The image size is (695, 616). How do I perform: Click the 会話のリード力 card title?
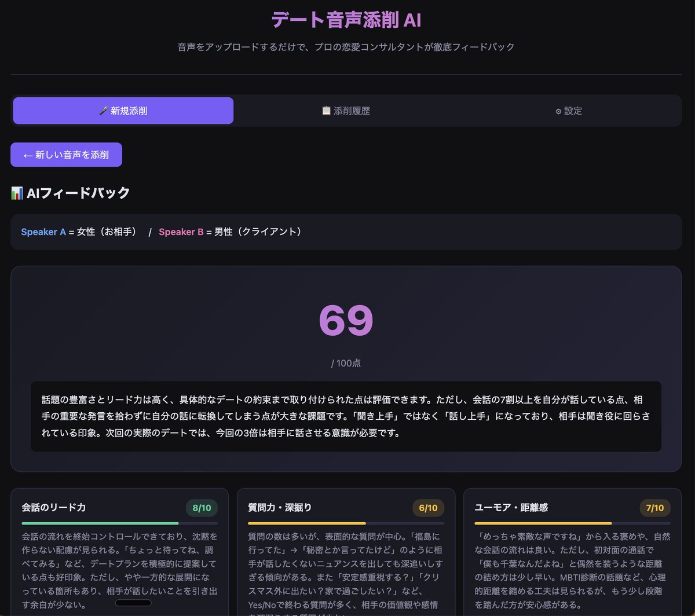pyautogui.click(x=54, y=507)
